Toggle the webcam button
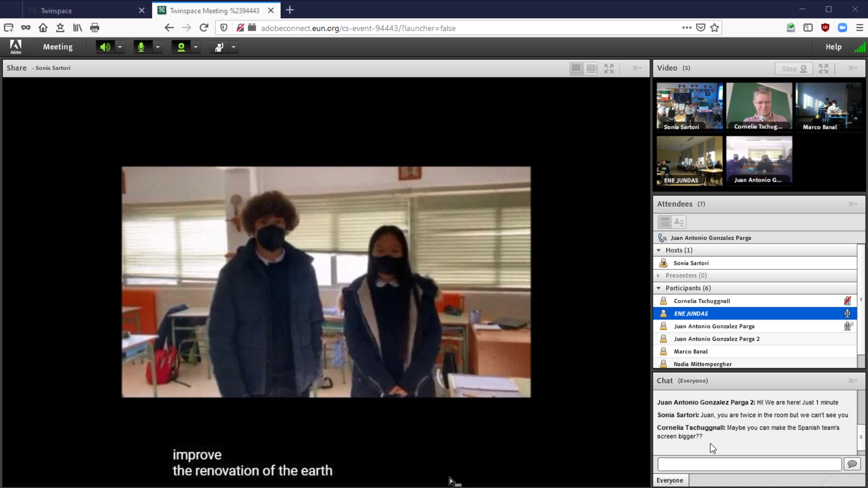This screenshot has height=488, width=868. point(181,47)
